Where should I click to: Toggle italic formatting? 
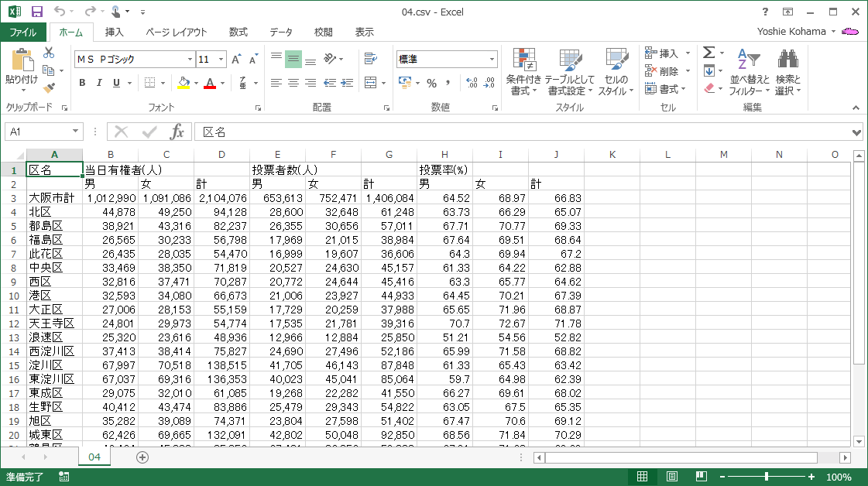click(99, 83)
